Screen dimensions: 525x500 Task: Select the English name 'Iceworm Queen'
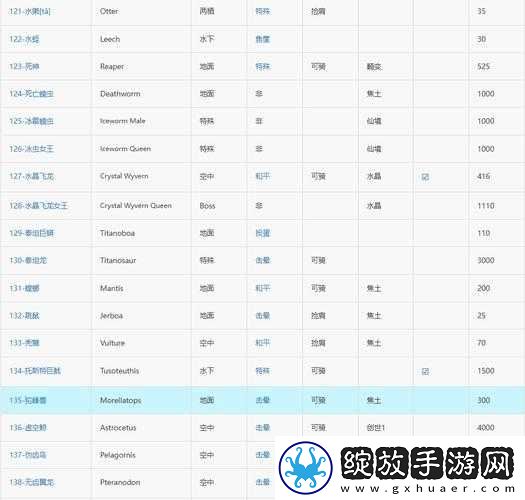pyautogui.click(x=126, y=149)
